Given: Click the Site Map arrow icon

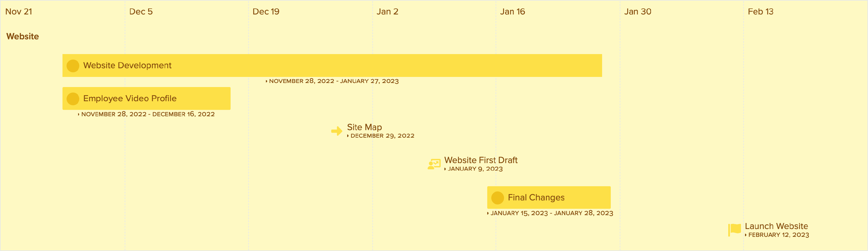Looking at the screenshot, I should 336,131.
